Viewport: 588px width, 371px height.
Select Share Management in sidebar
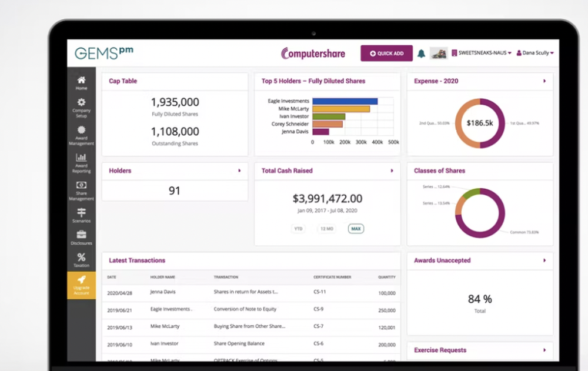81,190
